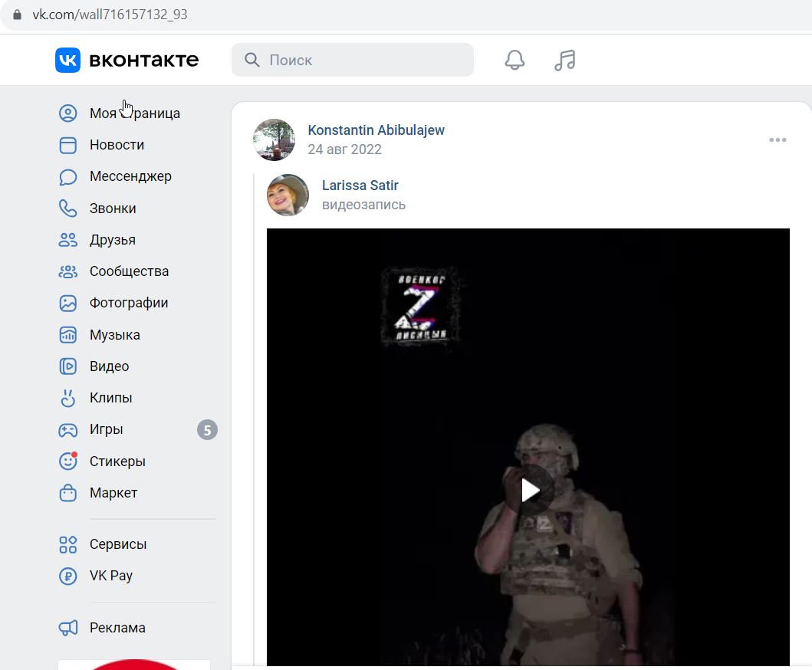Click the Клипы hand icon

pyautogui.click(x=67, y=398)
